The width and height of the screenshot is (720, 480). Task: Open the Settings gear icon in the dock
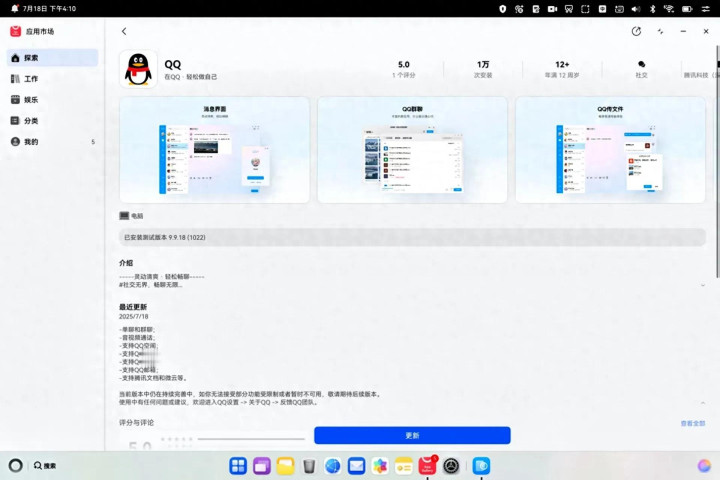click(451, 466)
